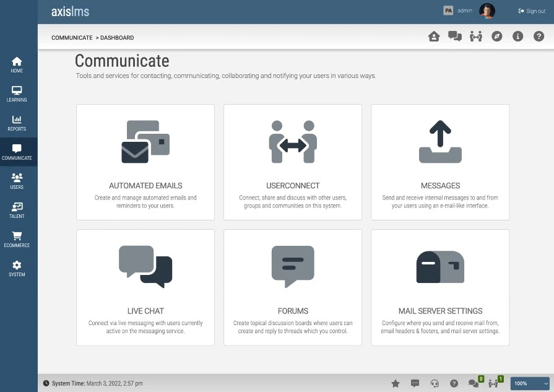Open the System settings sidebar item
Screen dimensions: 554x392
point(17,269)
